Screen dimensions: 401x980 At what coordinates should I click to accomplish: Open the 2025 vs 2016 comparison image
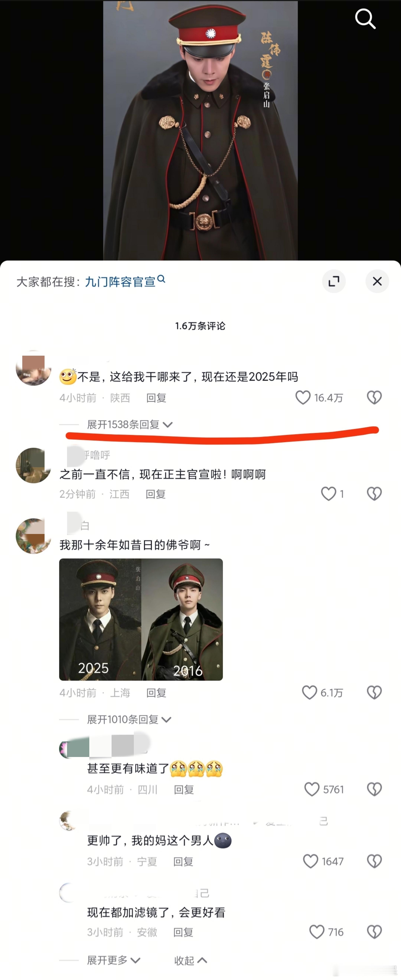tap(141, 619)
